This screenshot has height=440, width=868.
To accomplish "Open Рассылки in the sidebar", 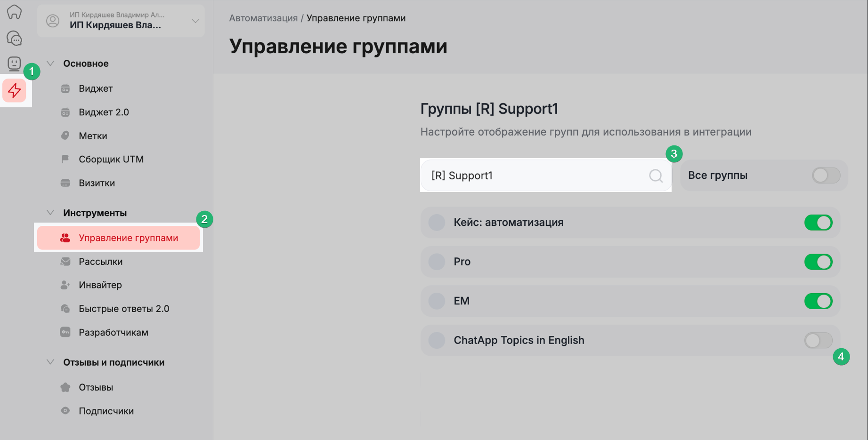I will (x=100, y=262).
